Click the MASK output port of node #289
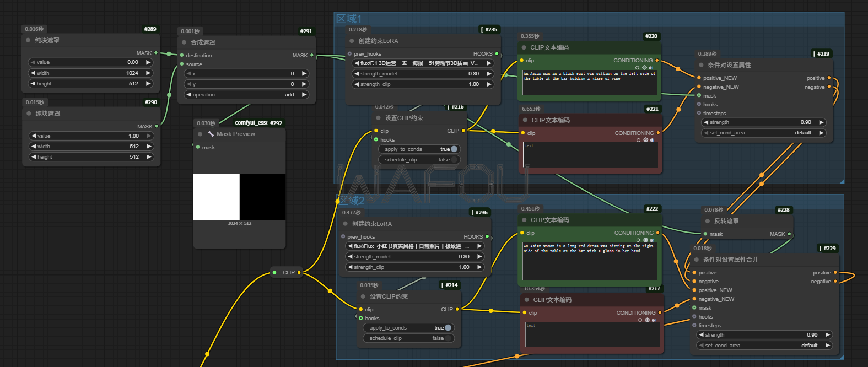Viewport: 868px width, 367px height. [156, 53]
